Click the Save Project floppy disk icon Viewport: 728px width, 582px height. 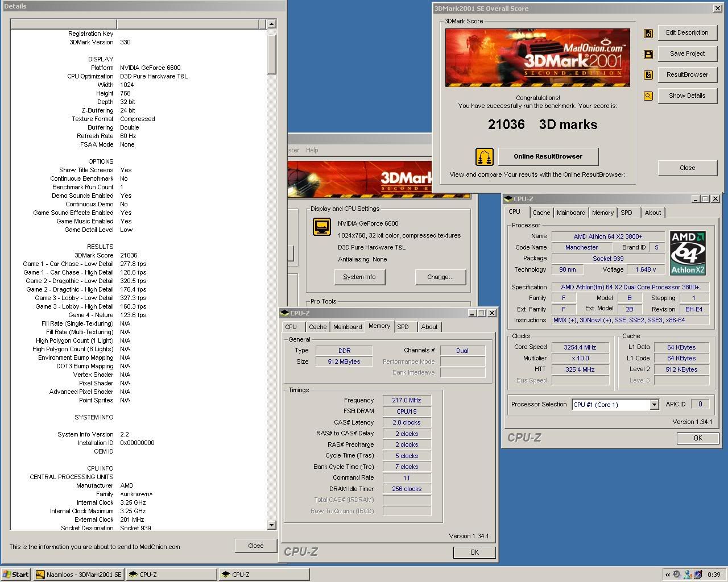[648, 54]
